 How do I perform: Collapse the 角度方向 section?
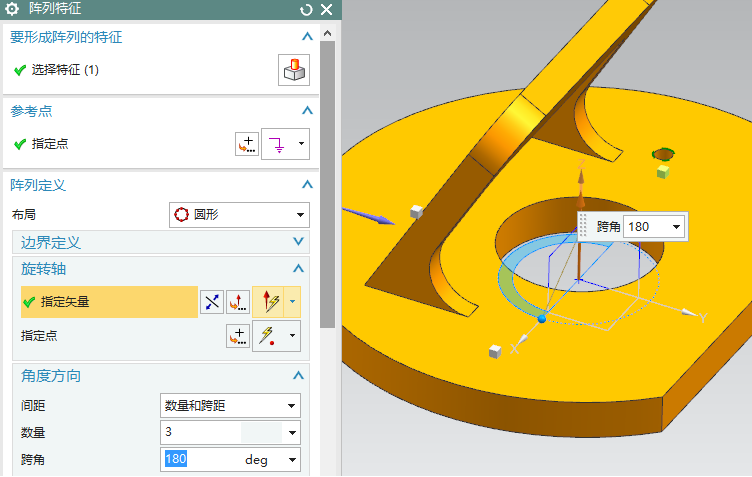click(x=297, y=377)
